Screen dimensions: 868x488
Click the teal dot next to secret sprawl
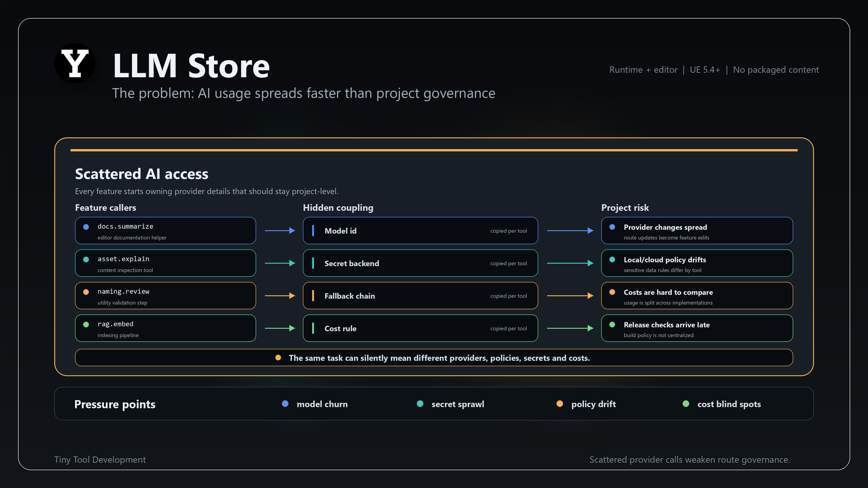(420, 404)
